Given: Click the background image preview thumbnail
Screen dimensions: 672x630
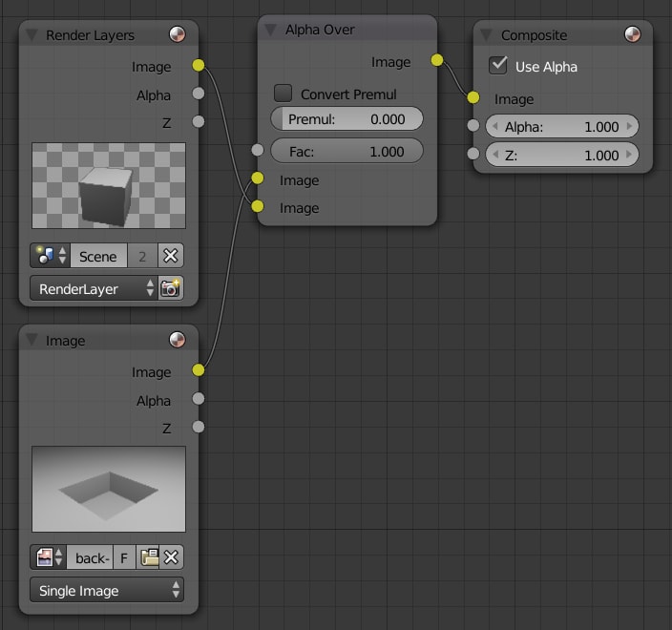Looking at the screenshot, I should [109, 489].
